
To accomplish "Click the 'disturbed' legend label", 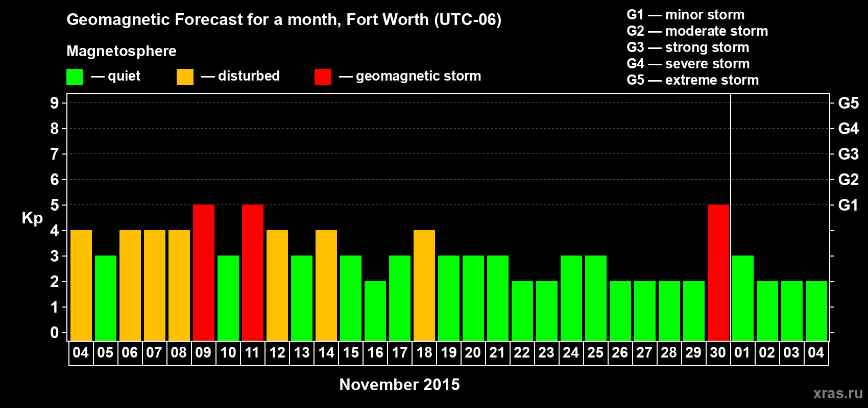I will pyautogui.click(x=249, y=76).
